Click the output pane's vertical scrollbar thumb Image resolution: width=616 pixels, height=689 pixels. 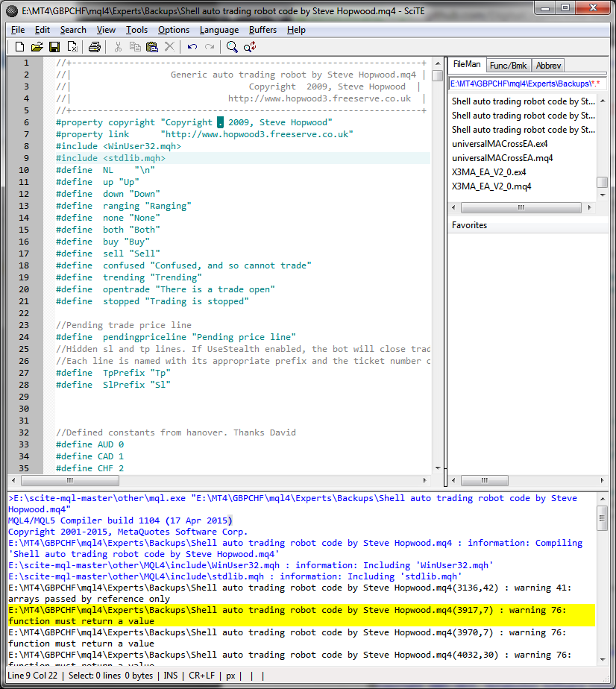click(x=603, y=518)
